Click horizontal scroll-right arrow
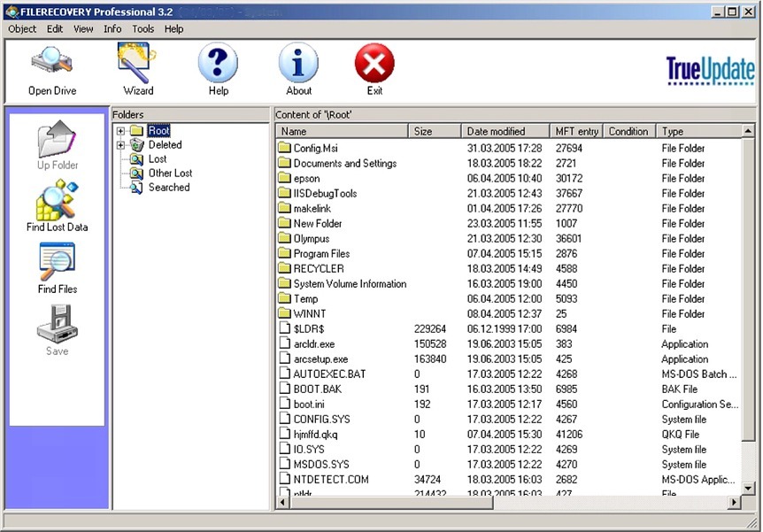This screenshot has height=532, width=763. click(x=735, y=502)
